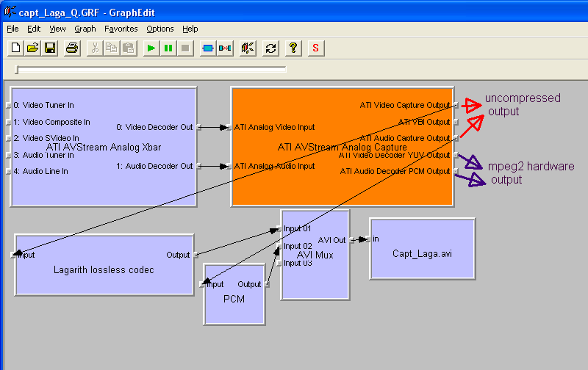Click the 0: Video Tuner In pin
This screenshot has width=588, height=370.
click(9, 105)
